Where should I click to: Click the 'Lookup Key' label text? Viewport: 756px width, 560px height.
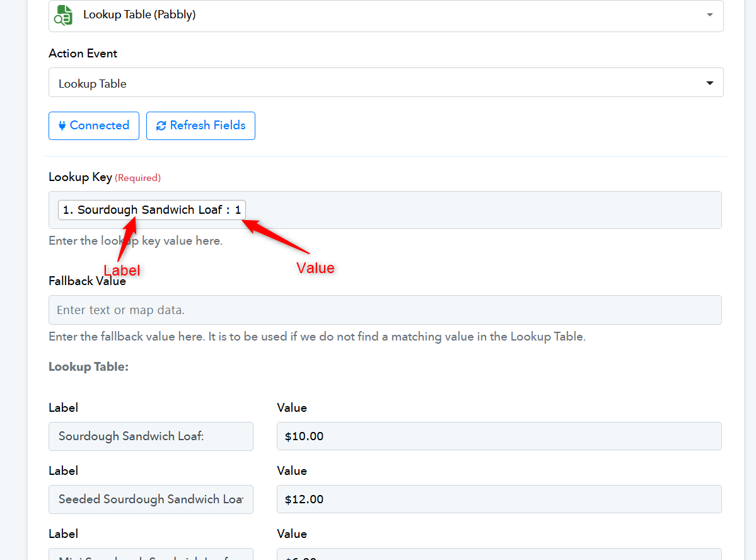(81, 177)
